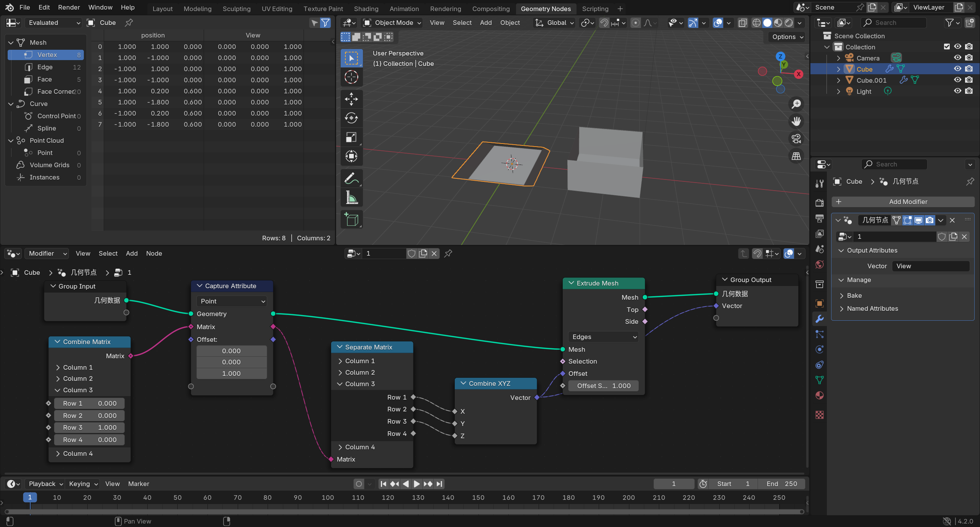The image size is (980, 527).
Task: Open the Select menu in the node editor
Action: coord(108,253)
